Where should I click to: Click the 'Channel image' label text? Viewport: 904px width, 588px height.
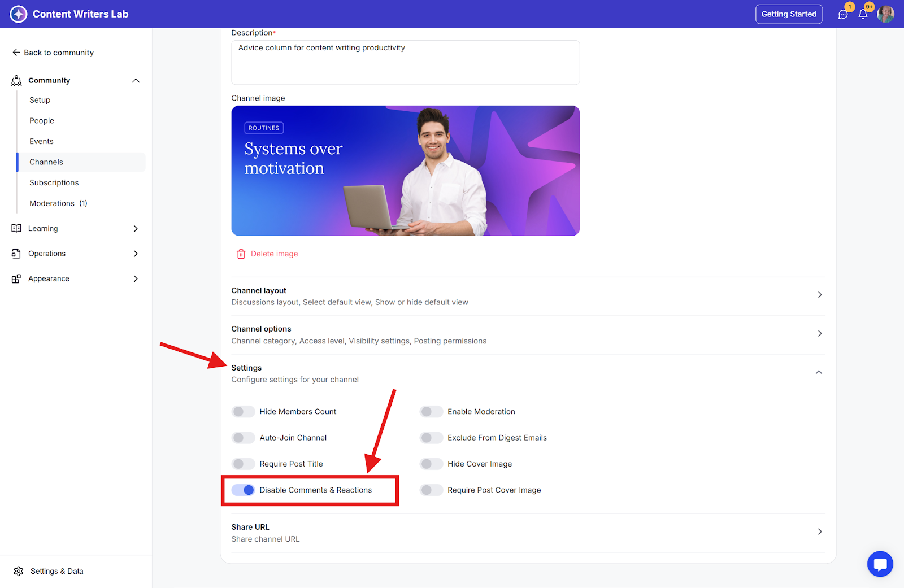point(258,98)
